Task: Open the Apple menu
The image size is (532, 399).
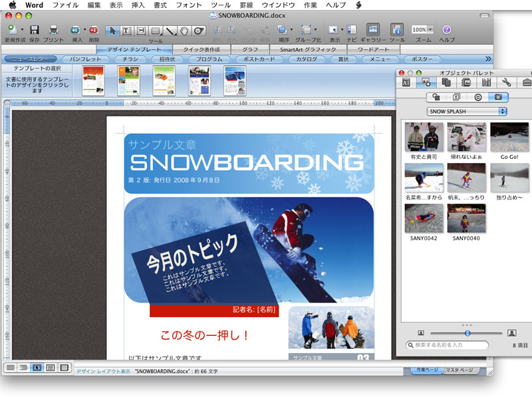Action: [x=13, y=5]
